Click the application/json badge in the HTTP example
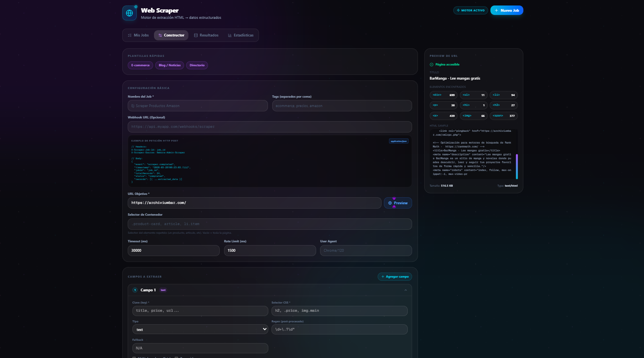 click(398, 141)
